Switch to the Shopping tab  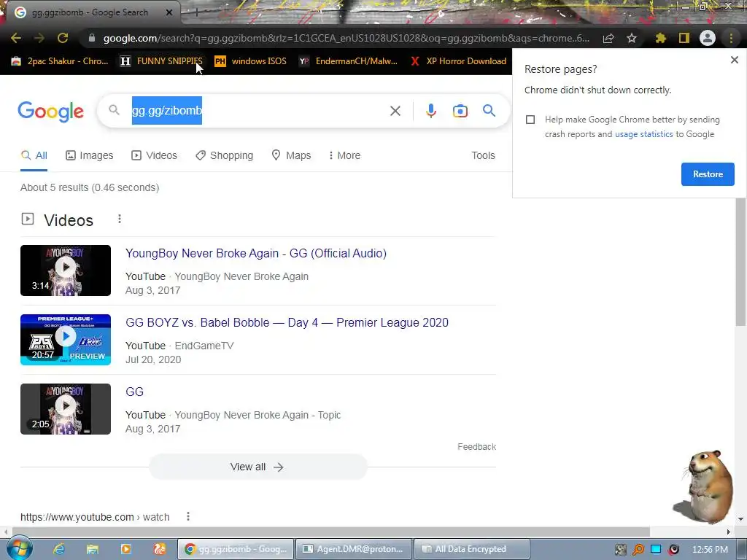(224, 155)
